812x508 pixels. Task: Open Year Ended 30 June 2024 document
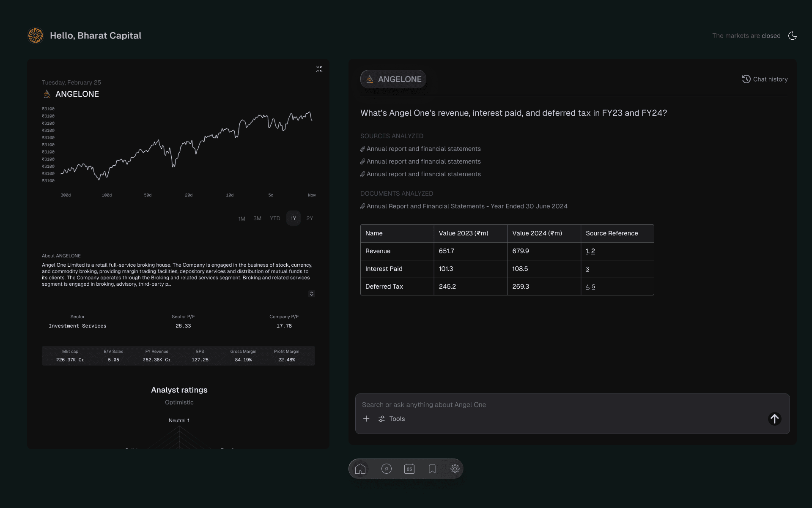pos(464,206)
